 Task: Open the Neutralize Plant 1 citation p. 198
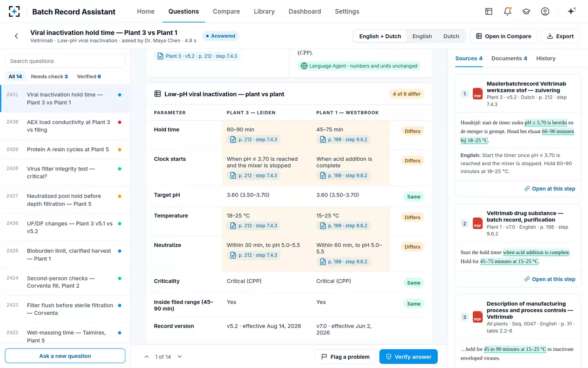point(343,262)
